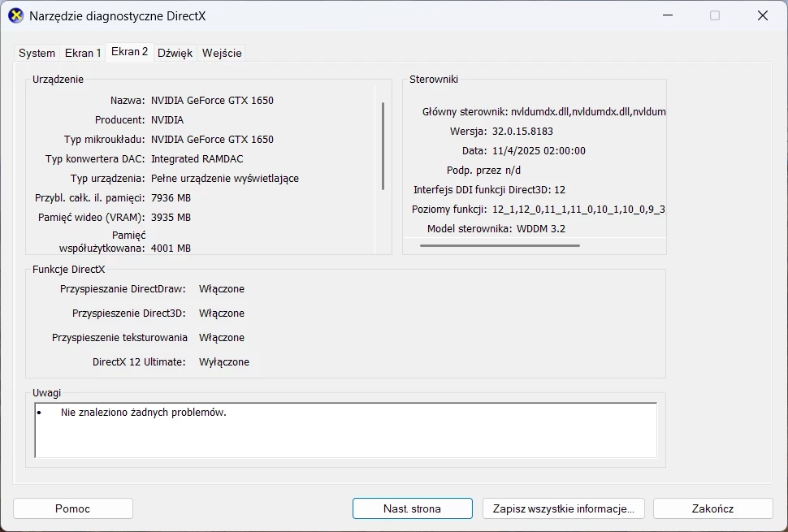Go to the Dźwięk tab
Viewport: 788px width, 532px height.
175,53
